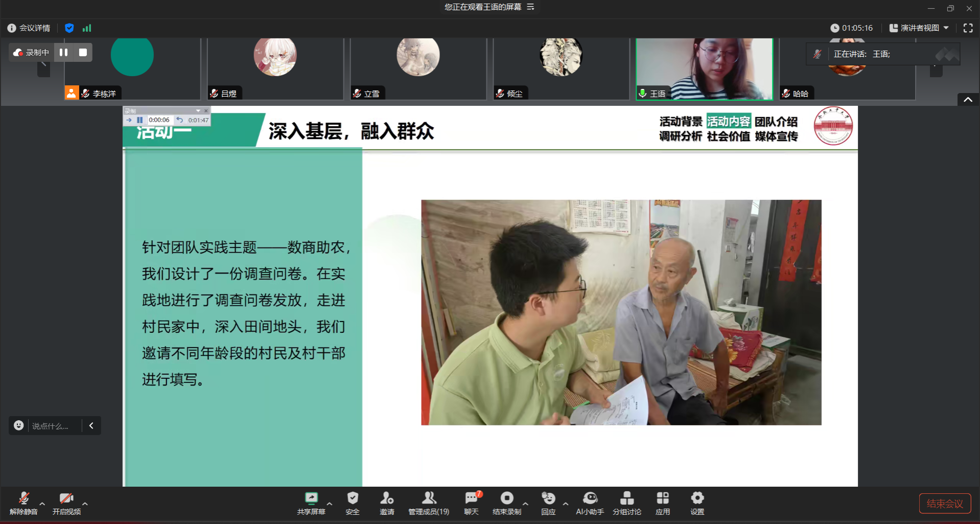Unmute microphone with 解除静音
The image size is (980, 524).
[24, 503]
